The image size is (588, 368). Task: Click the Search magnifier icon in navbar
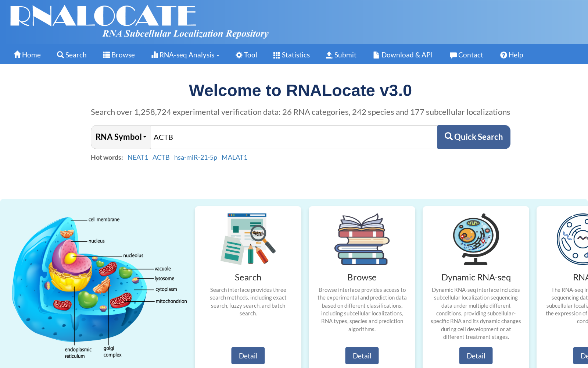coord(61,55)
